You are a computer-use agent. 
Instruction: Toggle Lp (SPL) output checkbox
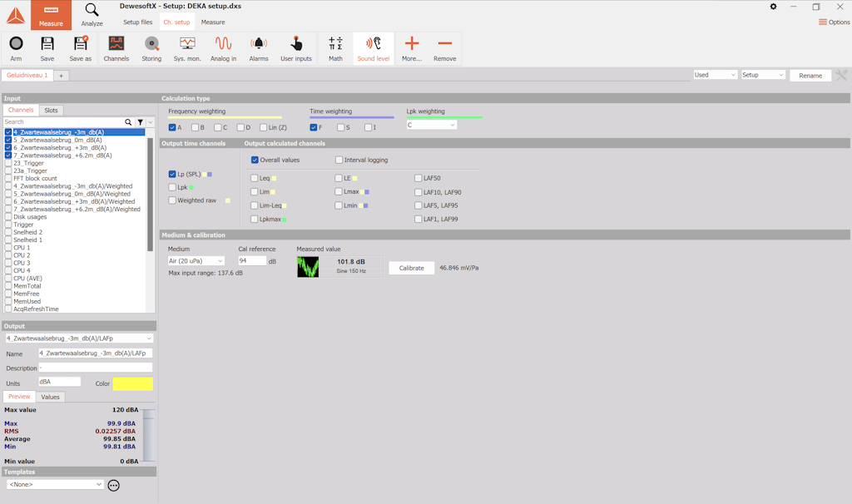pyautogui.click(x=172, y=175)
